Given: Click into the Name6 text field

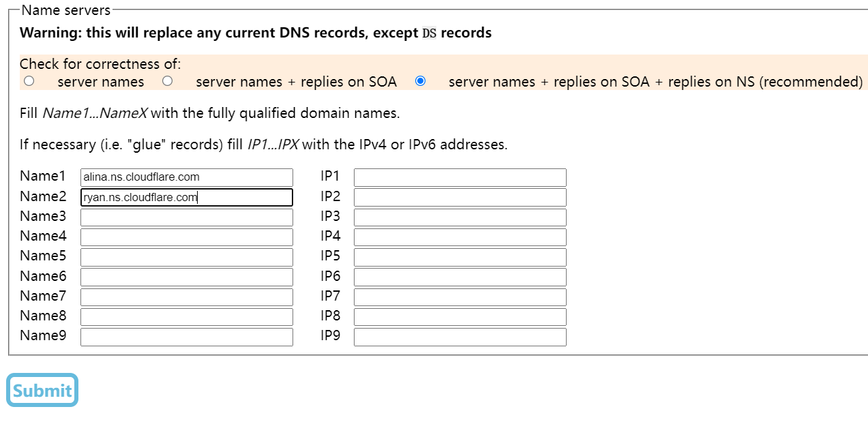Looking at the screenshot, I should point(187,277).
